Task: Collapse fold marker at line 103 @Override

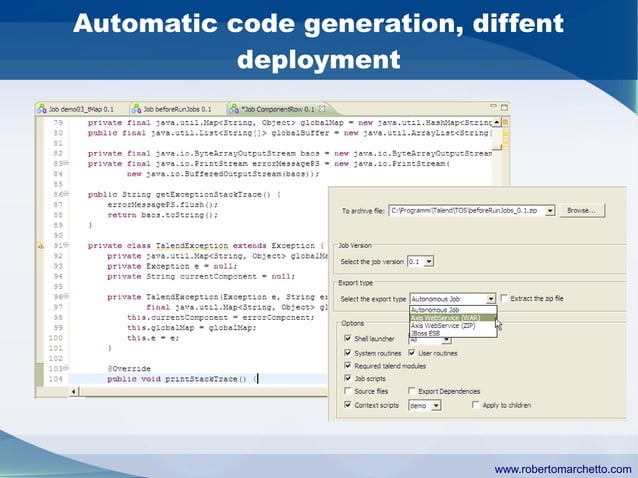Action: [65, 369]
